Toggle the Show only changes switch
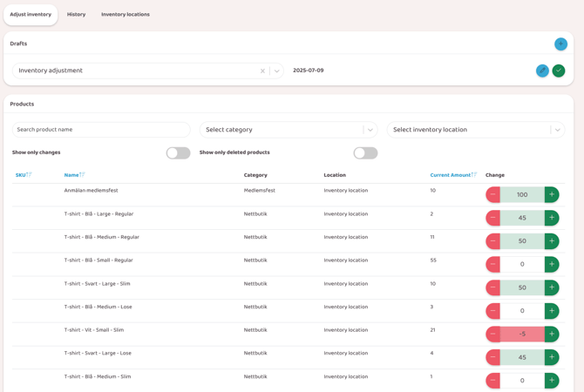The width and height of the screenshot is (584, 392). [178, 153]
